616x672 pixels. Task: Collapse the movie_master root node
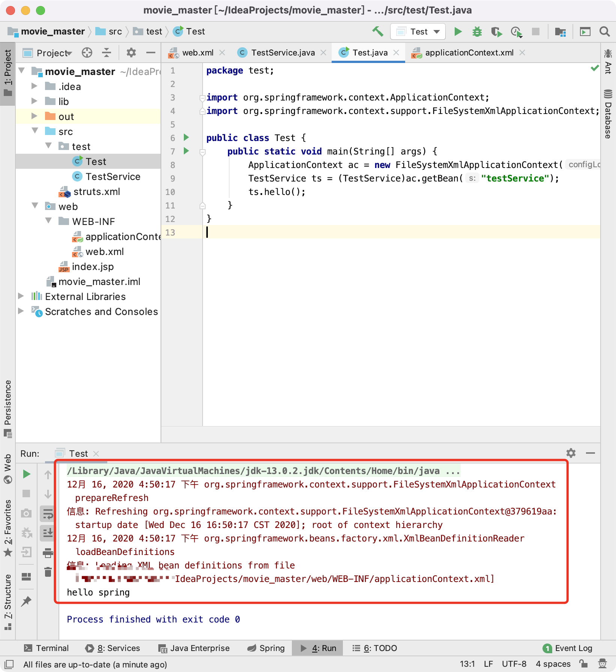pos(22,70)
